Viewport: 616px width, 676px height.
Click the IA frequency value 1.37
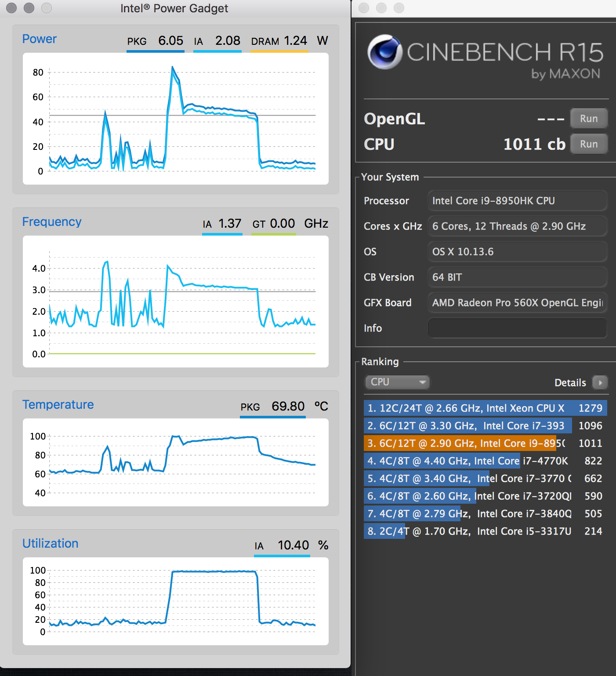(x=230, y=223)
